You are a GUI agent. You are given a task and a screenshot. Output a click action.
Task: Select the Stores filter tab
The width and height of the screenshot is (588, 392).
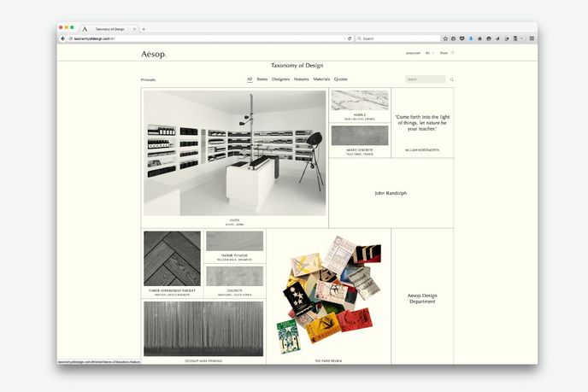[x=262, y=79]
